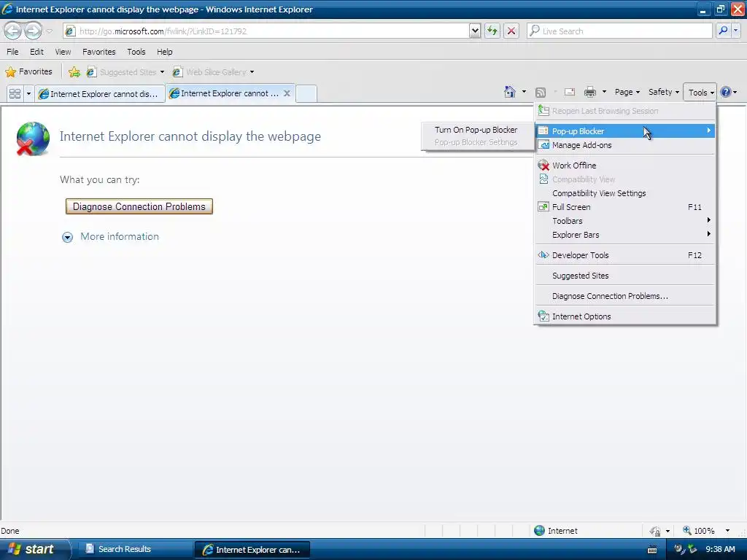Screen dimensions: 747x560
Task: Open the search provider dropdown arrow
Action: (x=736, y=31)
